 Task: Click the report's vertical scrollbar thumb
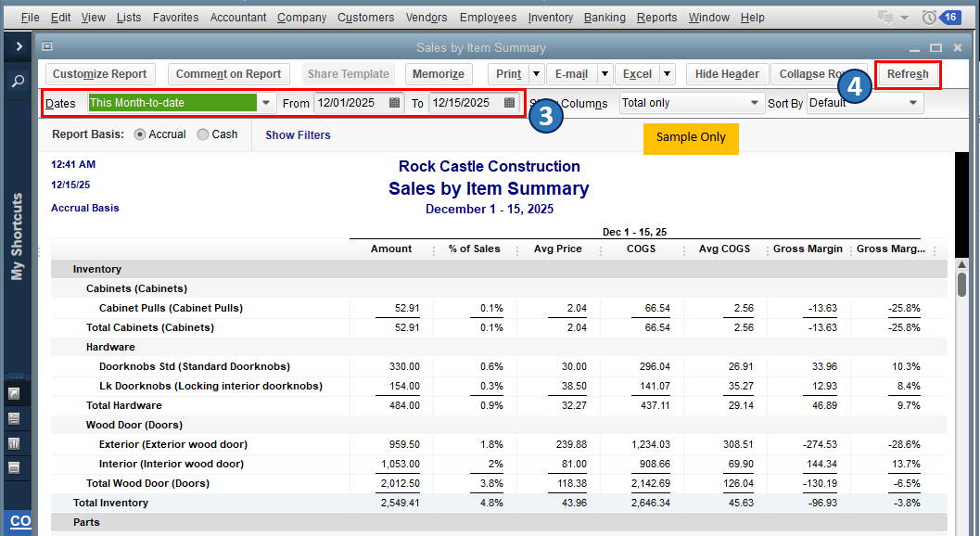click(961, 284)
